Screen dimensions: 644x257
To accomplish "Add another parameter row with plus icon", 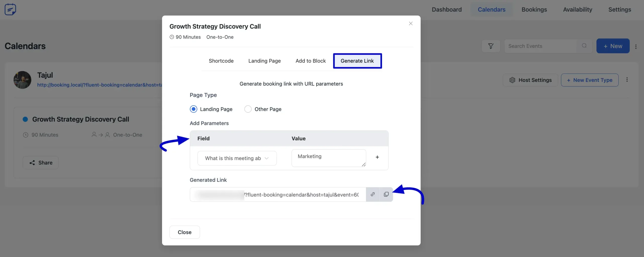I will 377,157.
